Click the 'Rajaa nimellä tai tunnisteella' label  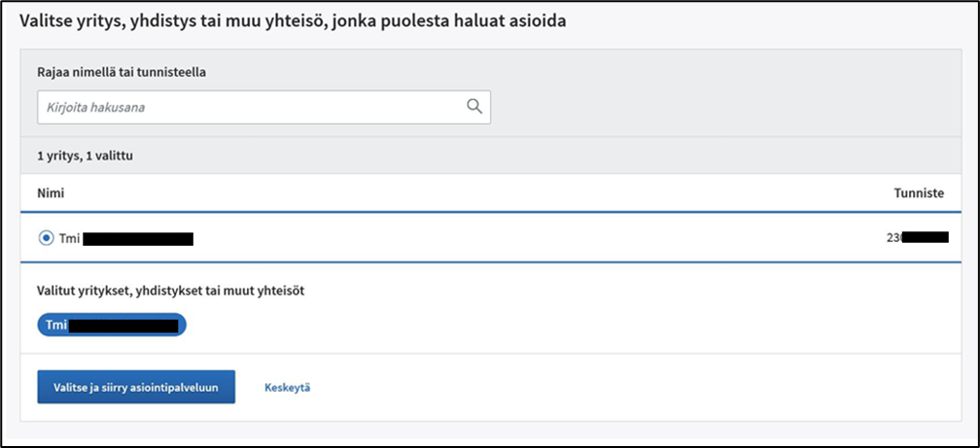(122, 73)
